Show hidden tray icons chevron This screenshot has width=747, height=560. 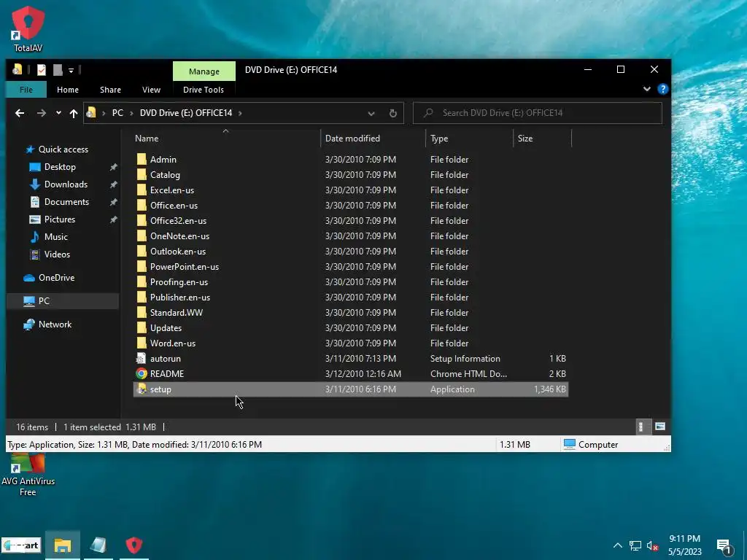coord(617,545)
